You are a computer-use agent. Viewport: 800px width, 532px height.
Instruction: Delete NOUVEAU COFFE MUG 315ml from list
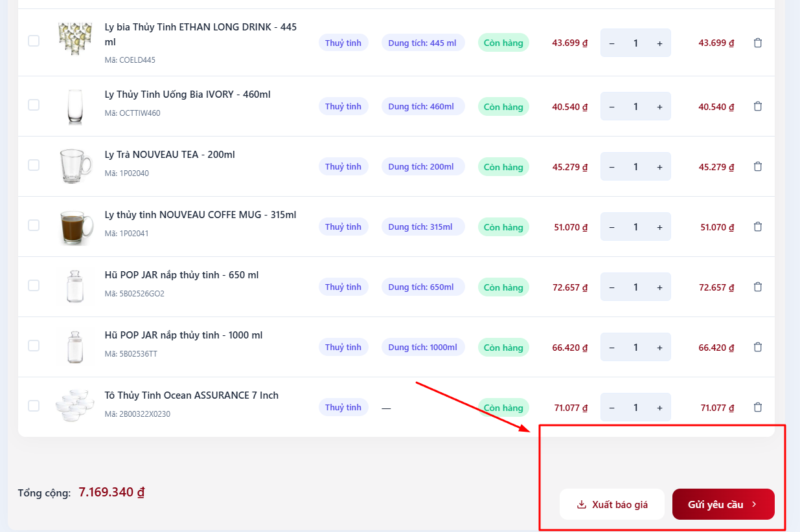757,227
